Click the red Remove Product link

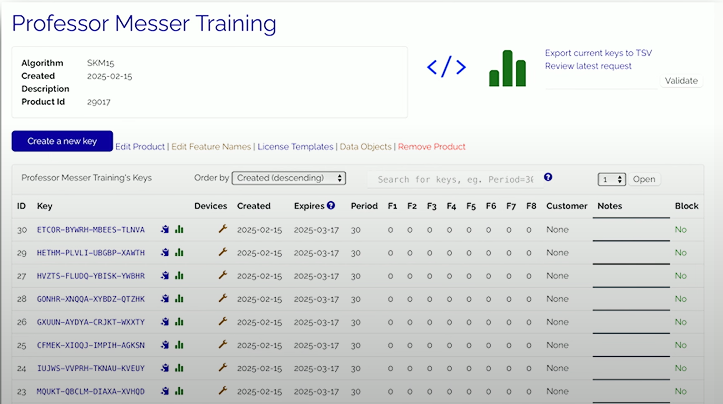[432, 147]
